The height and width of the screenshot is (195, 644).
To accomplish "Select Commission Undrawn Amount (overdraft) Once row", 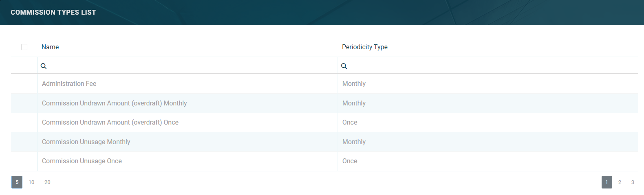I will coord(110,123).
